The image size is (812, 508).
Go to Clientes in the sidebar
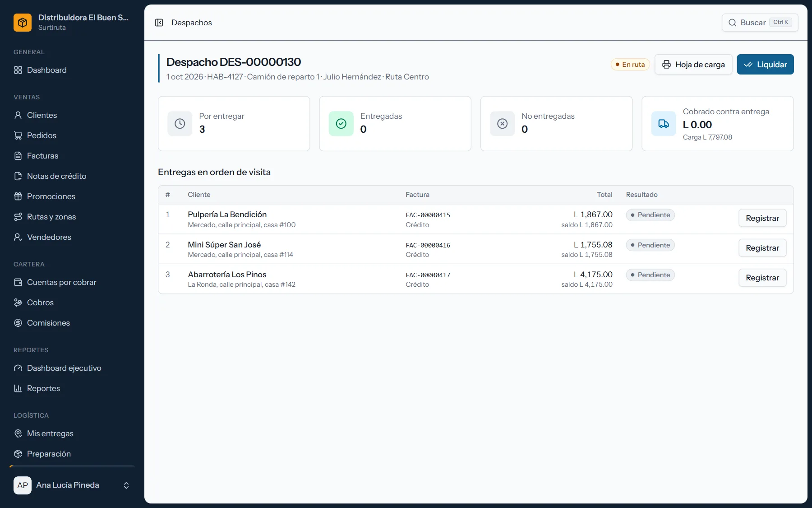(72, 115)
